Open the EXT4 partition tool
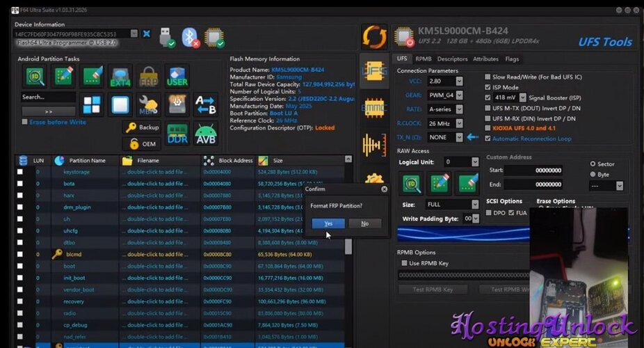Screen dimensions: 644x348 click(120, 77)
